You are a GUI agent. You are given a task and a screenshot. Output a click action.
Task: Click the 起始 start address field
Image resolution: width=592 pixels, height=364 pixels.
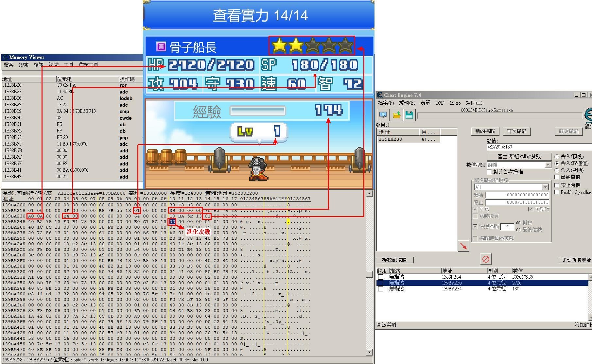click(517, 195)
